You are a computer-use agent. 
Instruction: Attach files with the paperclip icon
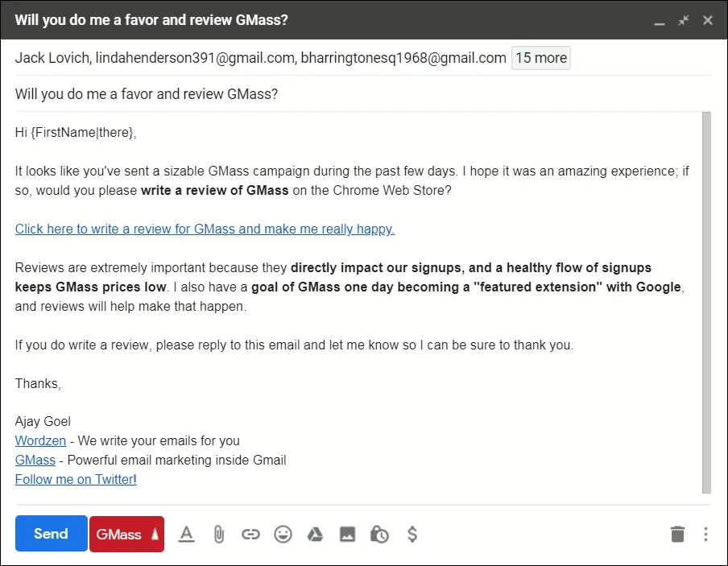click(219, 534)
